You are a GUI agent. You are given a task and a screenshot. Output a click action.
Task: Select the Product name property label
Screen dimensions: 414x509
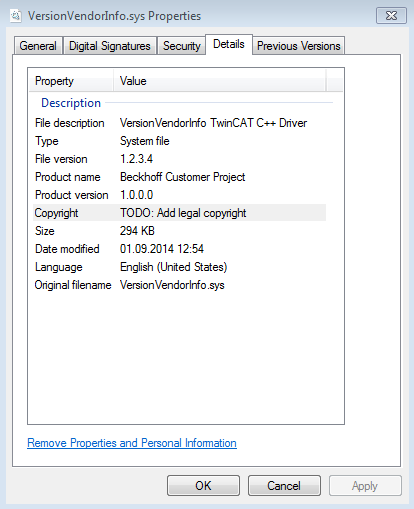point(68,177)
